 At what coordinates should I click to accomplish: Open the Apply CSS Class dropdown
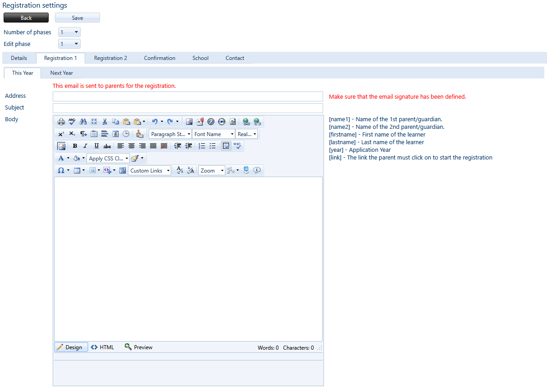tap(108, 159)
